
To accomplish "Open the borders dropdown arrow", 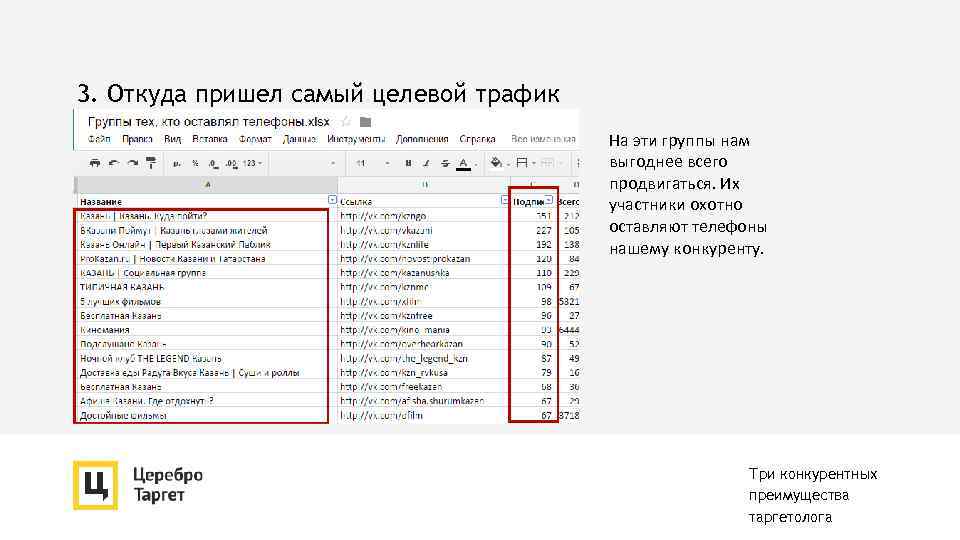I will pos(534,163).
